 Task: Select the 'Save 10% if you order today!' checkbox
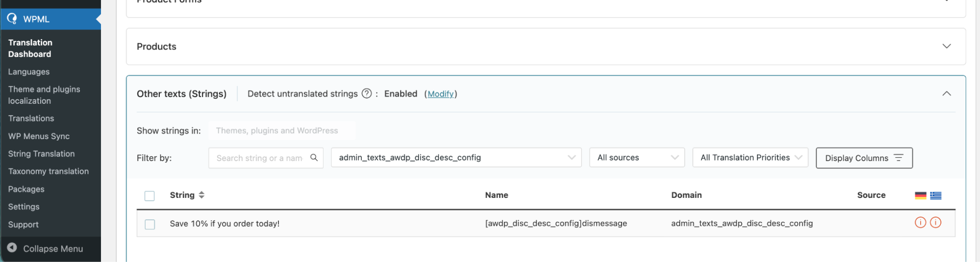150,224
